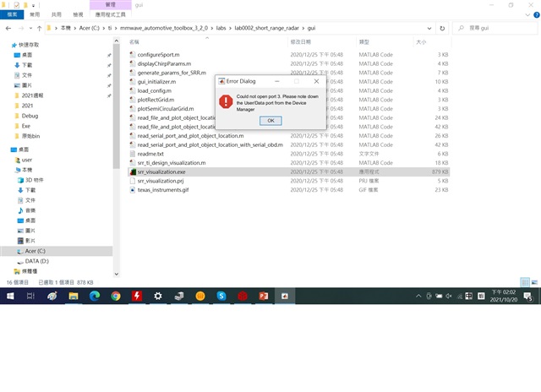Open the Windows Start menu
The width and height of the screenshot is (541, 392).
point(10,296)
